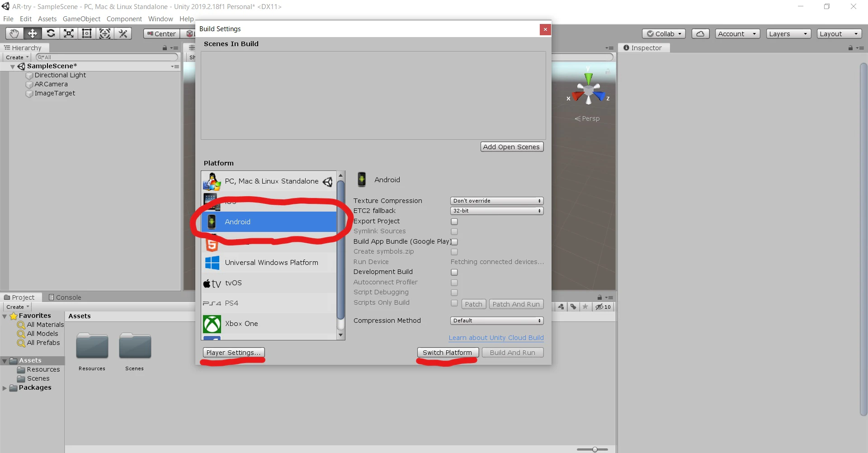This screenshot has height=453, width=868.
Task: Close the Build Settings dialog
Action: (x=545, y=29)
